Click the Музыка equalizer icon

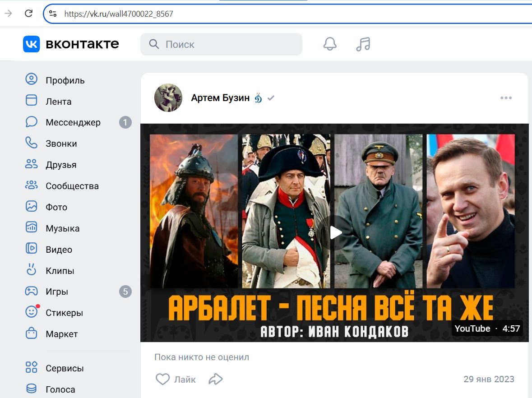point(31,227)
